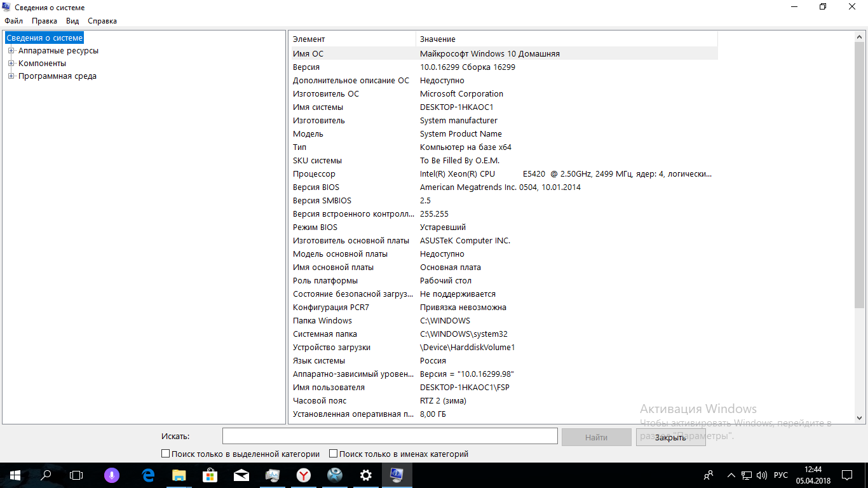Select the Имя системы row label
868x488 pixels.
coord(318,107)
